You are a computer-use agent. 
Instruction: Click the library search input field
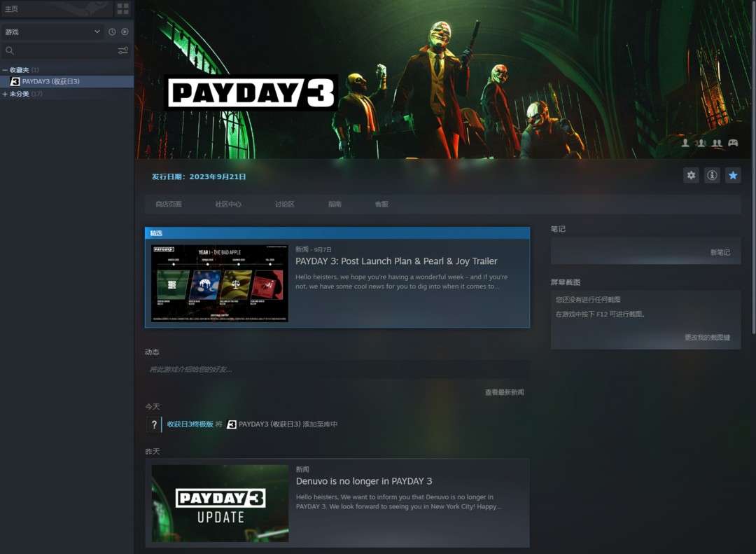(x=65, y=50)
